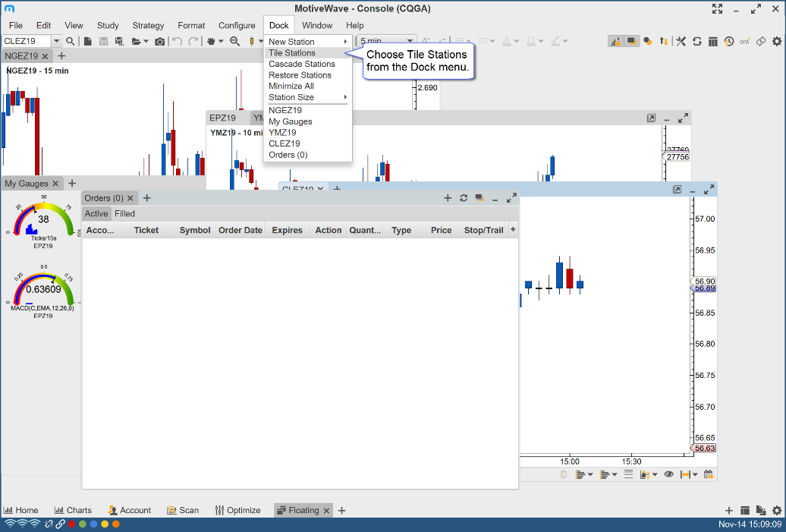Expand the Station Size submenu
This screenshot has width=786, height=532.
tap(307, 97)
